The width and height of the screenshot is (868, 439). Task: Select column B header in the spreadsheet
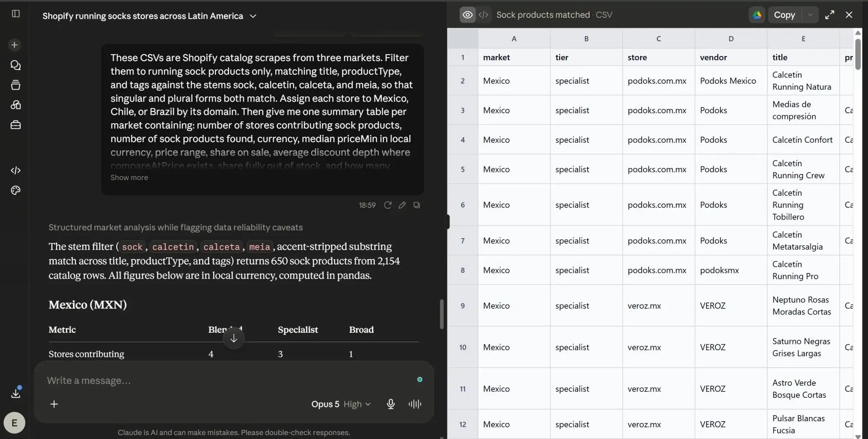click(586, 39)
